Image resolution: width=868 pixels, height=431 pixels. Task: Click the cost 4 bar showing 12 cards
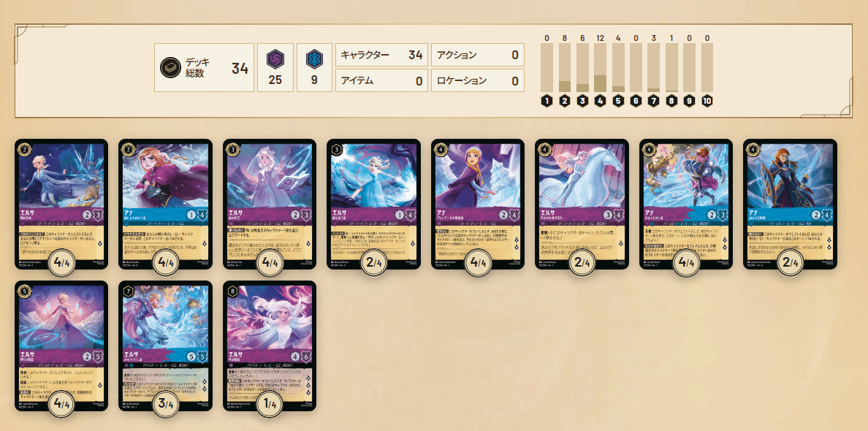[x=600, y=67]
